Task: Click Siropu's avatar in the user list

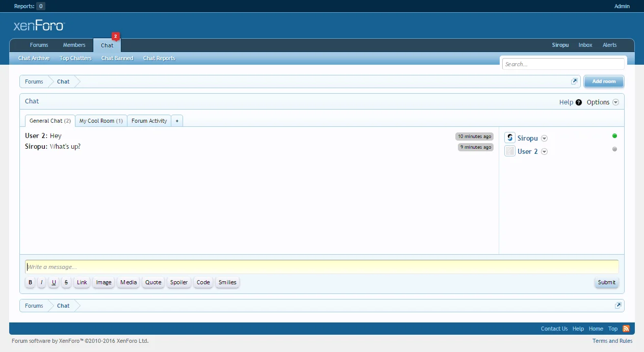Action: [510, 138]
